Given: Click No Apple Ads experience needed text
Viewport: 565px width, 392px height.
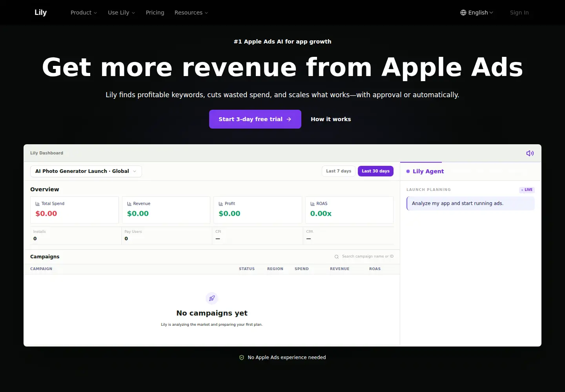Looking at the screenshot, I should 287,358.
